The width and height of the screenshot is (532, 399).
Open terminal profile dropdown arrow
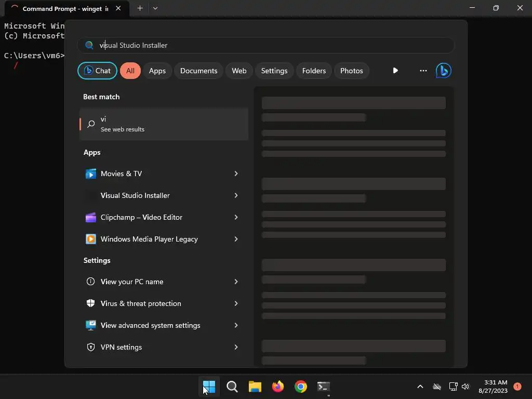click(155, 8)
